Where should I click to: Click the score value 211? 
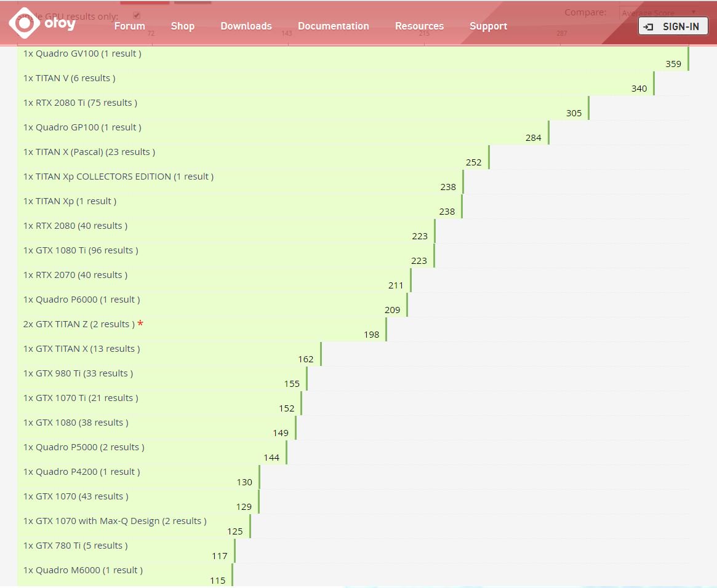pyautogui.click(x=396, y=285)
